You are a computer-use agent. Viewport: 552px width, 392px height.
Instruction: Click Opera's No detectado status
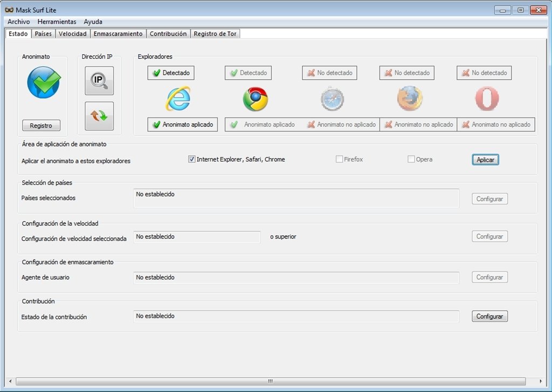click(x=484, y=73)
